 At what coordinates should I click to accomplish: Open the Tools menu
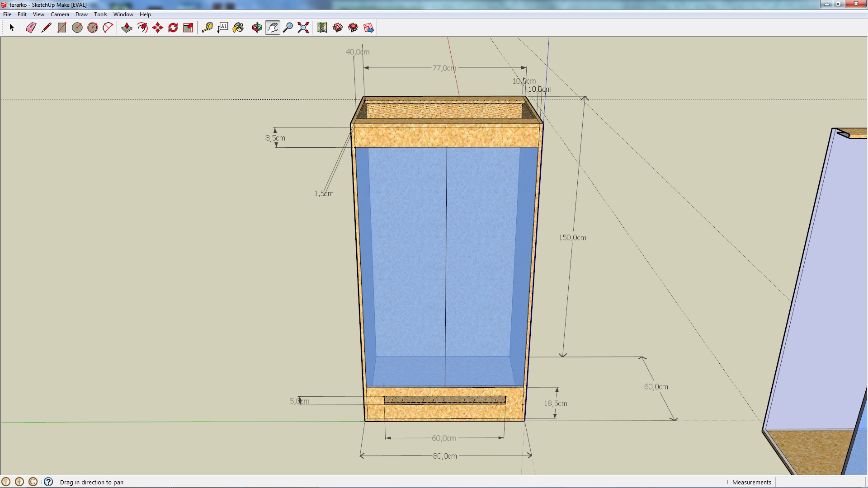tap(100, 14)
